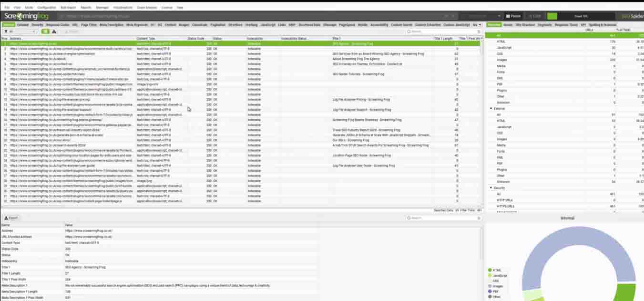Select the 'Travel SEO Industry Report 2024' title cell
Screen dimensions: 644x301
tap(366, 130)
